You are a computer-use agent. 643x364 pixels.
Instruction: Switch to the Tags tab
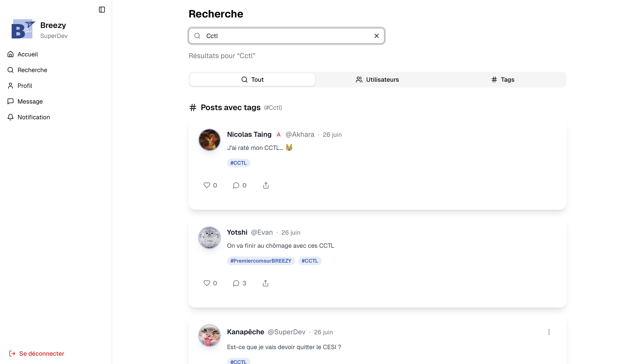502,80
